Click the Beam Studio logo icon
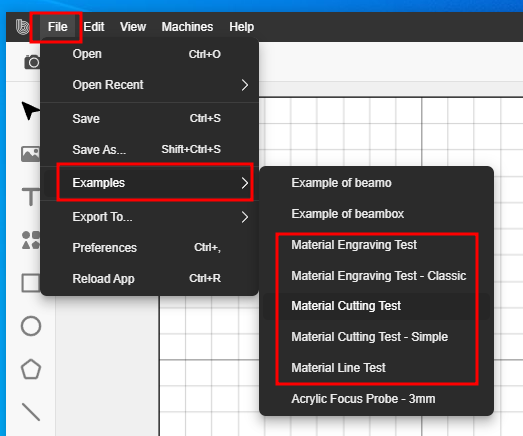 point(22,27)
